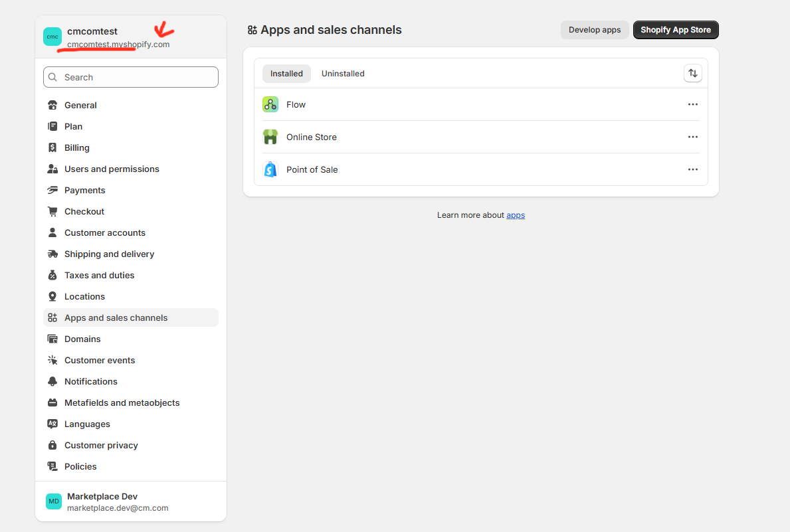
Task: Follow the apps learn more link
Action: pyautogui.click(x=516, y=215)
